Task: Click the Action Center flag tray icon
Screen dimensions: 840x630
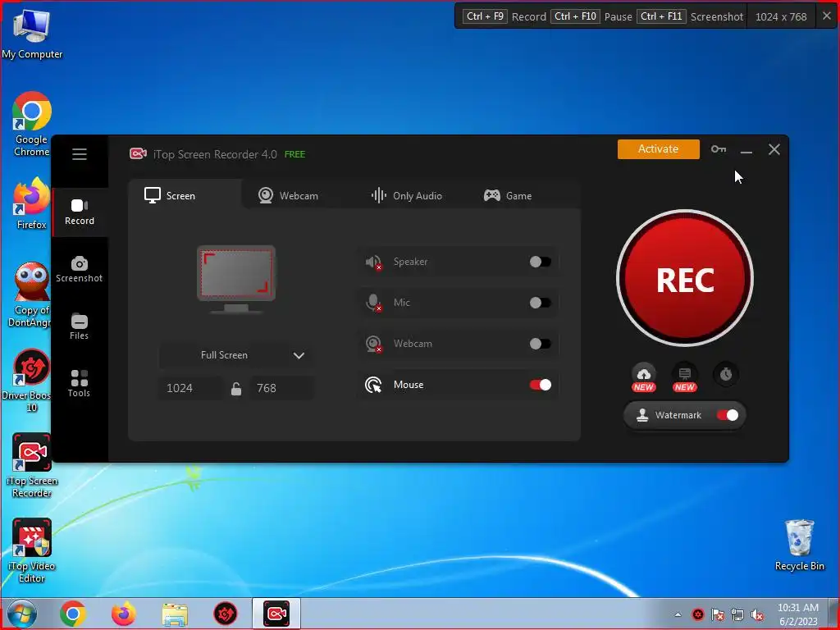Action: click(x=717, y=614)
